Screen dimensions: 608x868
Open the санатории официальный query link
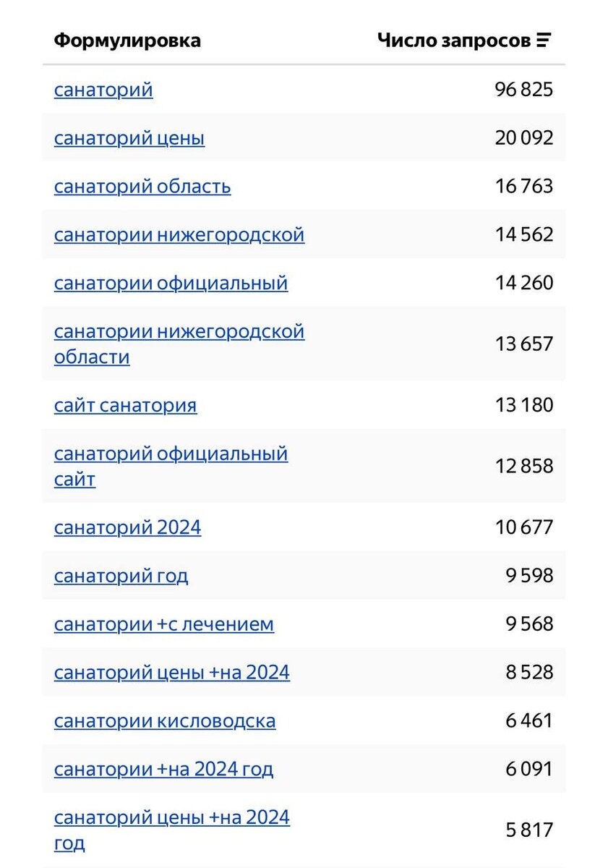click(171, 283)
